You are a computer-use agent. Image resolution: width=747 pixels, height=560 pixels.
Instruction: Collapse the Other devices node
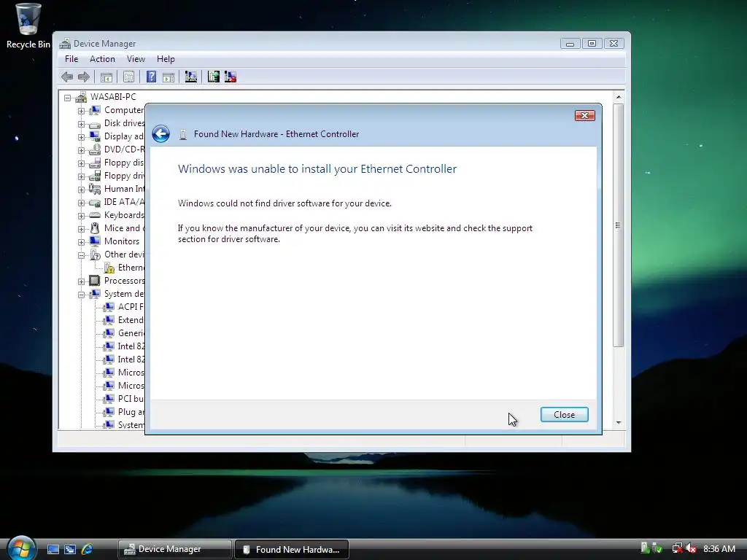pos(82,255)
